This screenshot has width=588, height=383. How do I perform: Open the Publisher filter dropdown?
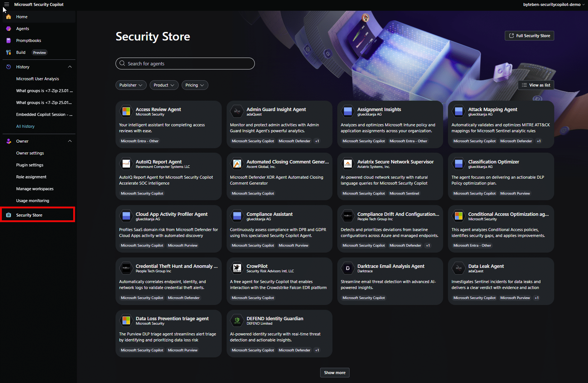click(131, 85)
